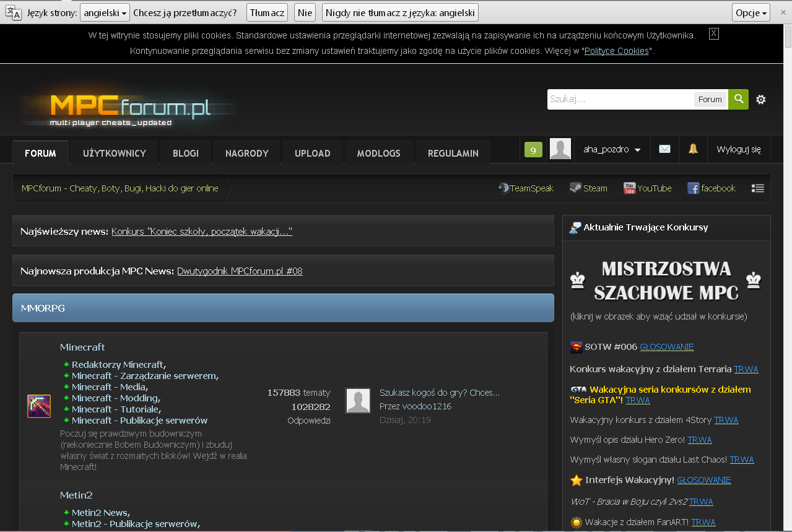Viewport: 792px width, 532px height.
Task: Click GŁOSOWANIE link for Interfejs Wakacyjny
Action: (x=704, y=480)
